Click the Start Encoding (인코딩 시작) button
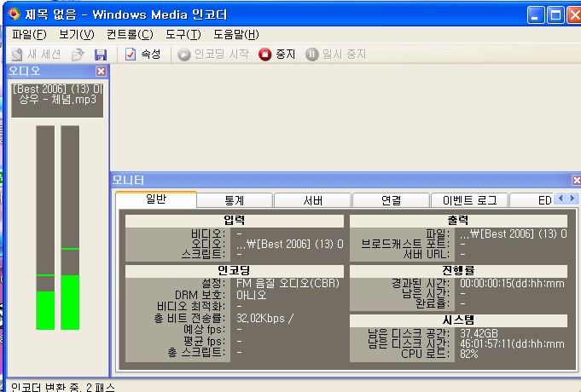This screenshot has height=392, width=581. pyautogui.click(x=213, y=55)
